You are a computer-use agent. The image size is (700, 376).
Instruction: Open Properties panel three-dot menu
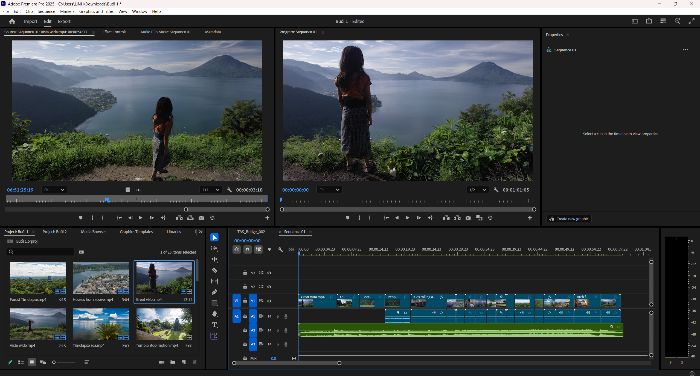tap(685, 50)
